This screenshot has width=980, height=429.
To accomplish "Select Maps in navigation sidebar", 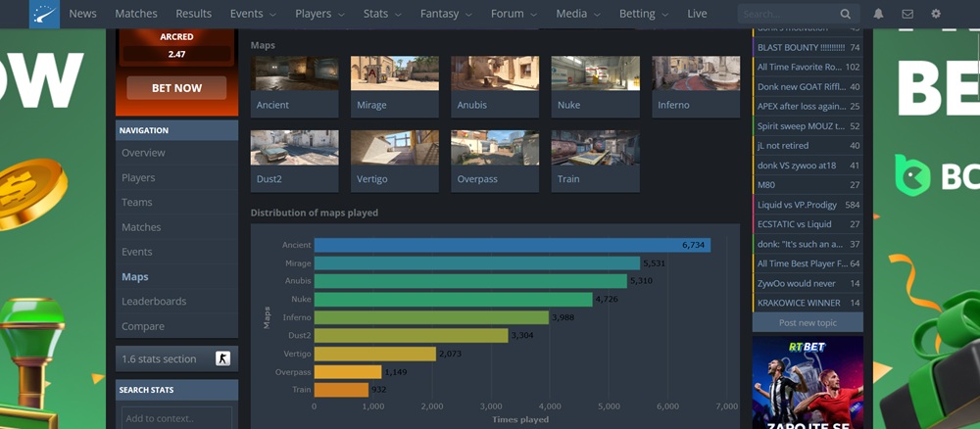I will tap(176, 276).
